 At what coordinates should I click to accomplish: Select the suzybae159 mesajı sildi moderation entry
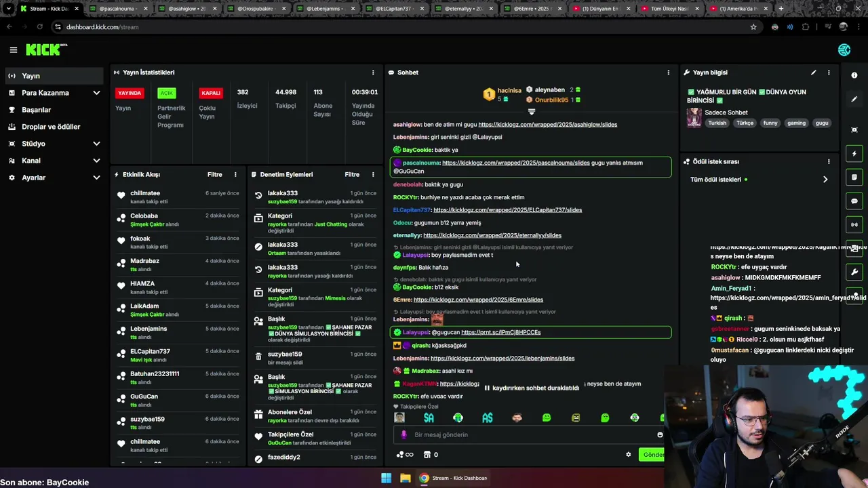pyautogui.click(x=313, y=358)
